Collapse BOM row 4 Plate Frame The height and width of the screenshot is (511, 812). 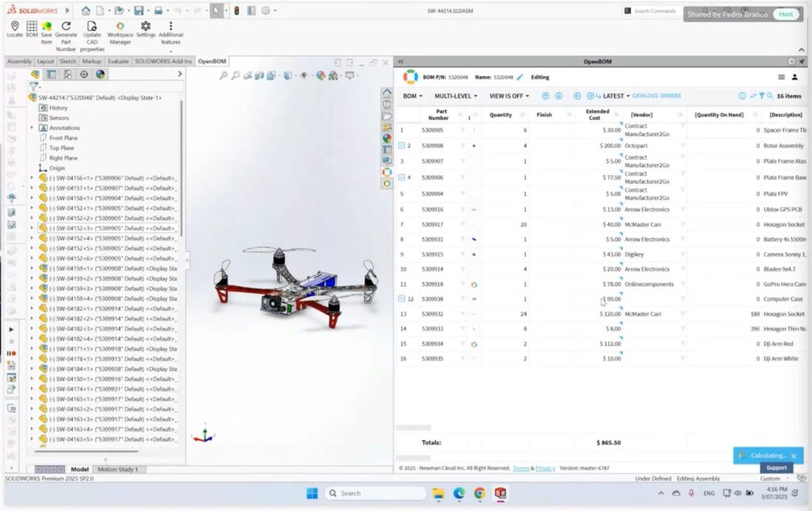(x=401, y=177)
